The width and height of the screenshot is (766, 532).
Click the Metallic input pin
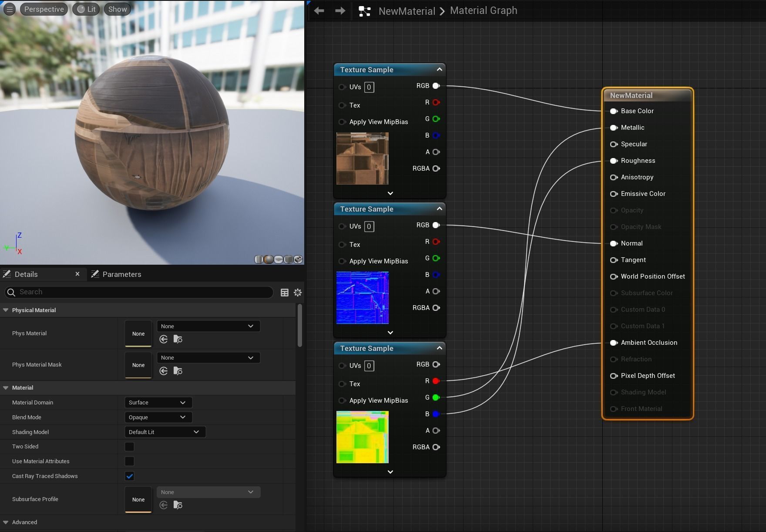[614, 128]
